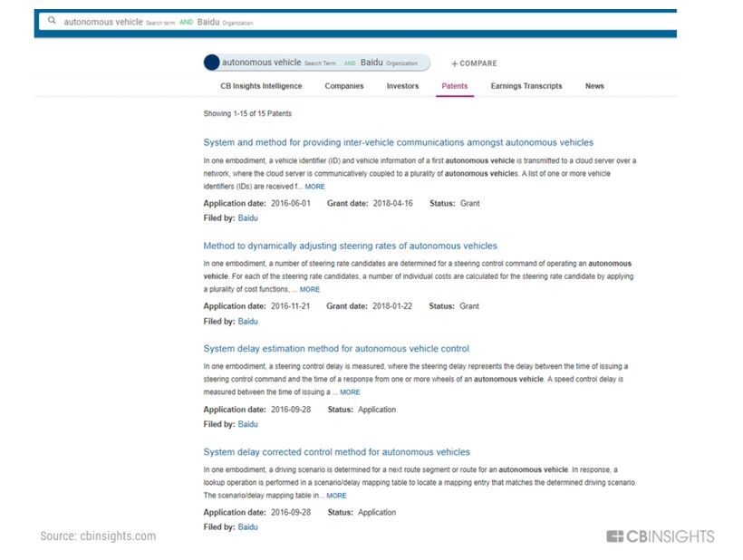The width and height of the screenshot is (743, 560).
Task: Expand MORE on delay corrected control abstract
Action: (336, 495)
